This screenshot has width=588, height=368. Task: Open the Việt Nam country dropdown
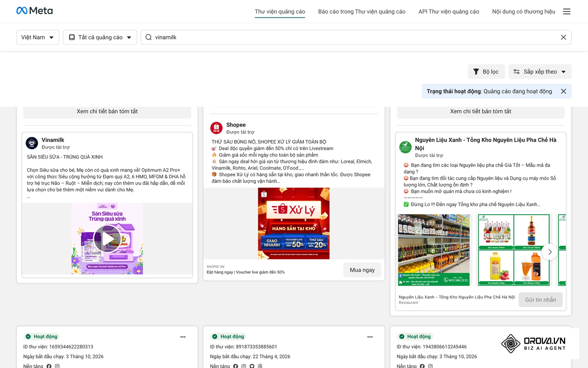click(x=38, y=37)
